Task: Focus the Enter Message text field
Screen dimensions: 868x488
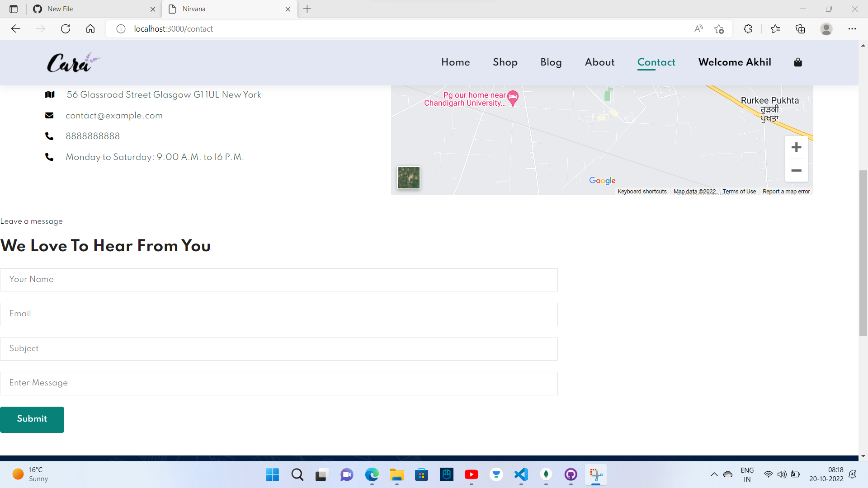Action: 278,383
